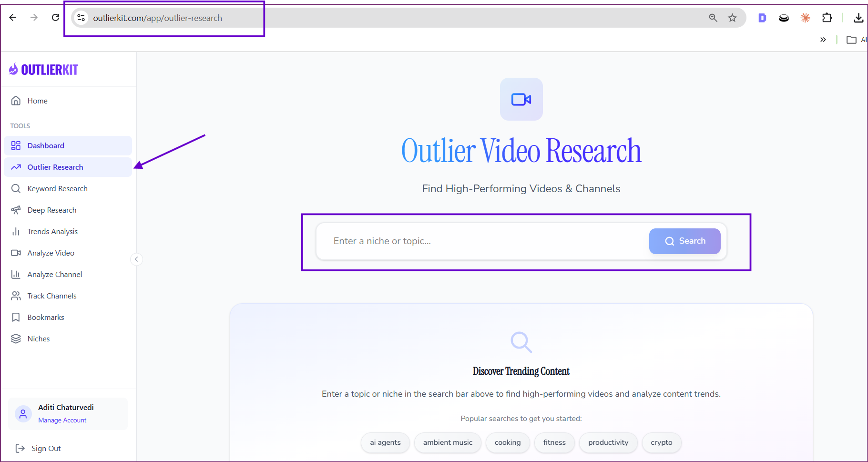The width and height of the screenshot is (868, 462).
Task: Click the Niches layers icon
Action: (x=16, y=339)
